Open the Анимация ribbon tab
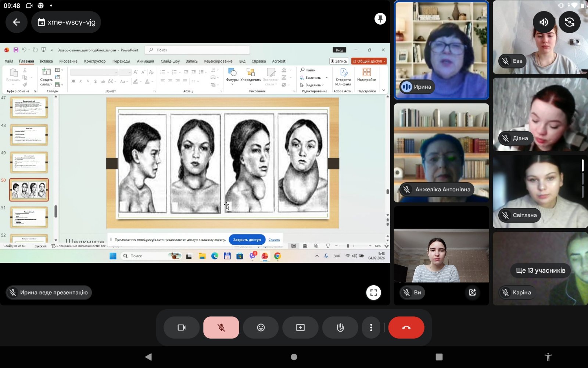The image size is (588, 368). [x=145, y=61]
